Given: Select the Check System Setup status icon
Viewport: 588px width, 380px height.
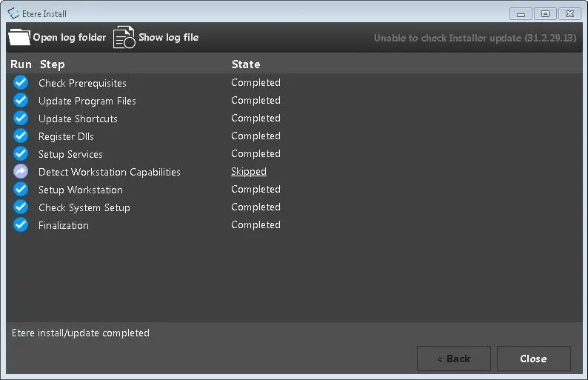Looking at the screenshot, I should coord(21,207).
